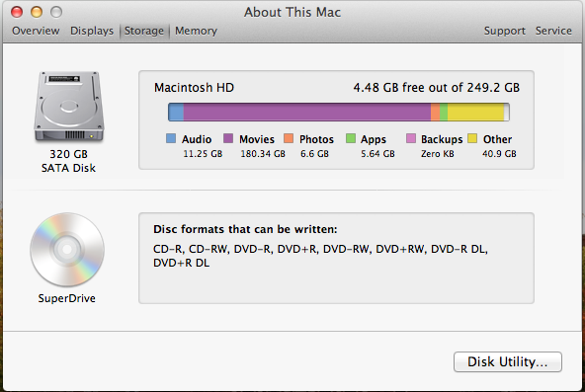The width and height of the screenshot is (585, 392).
Task: Open the Service link
Action: tap(553, 31)
